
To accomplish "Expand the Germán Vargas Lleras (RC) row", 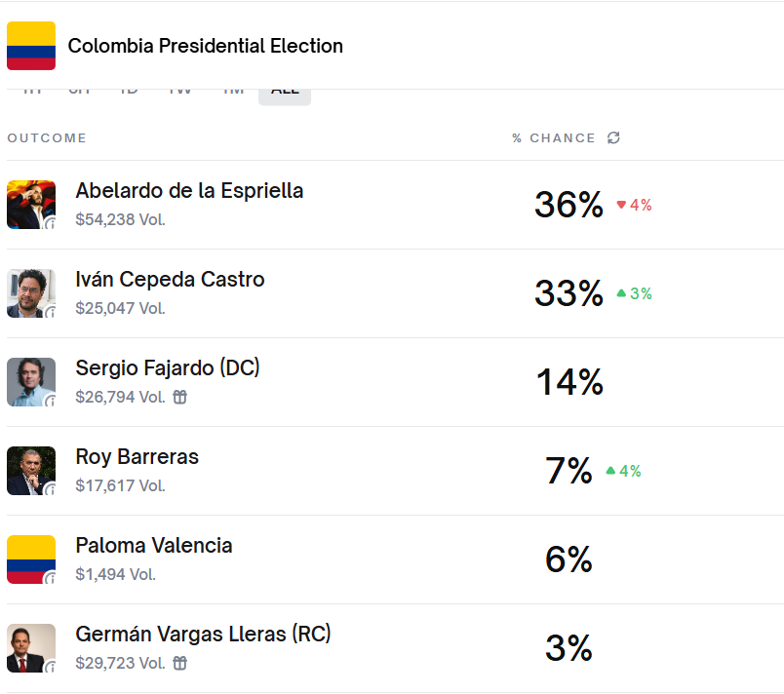I will (203, 635).
